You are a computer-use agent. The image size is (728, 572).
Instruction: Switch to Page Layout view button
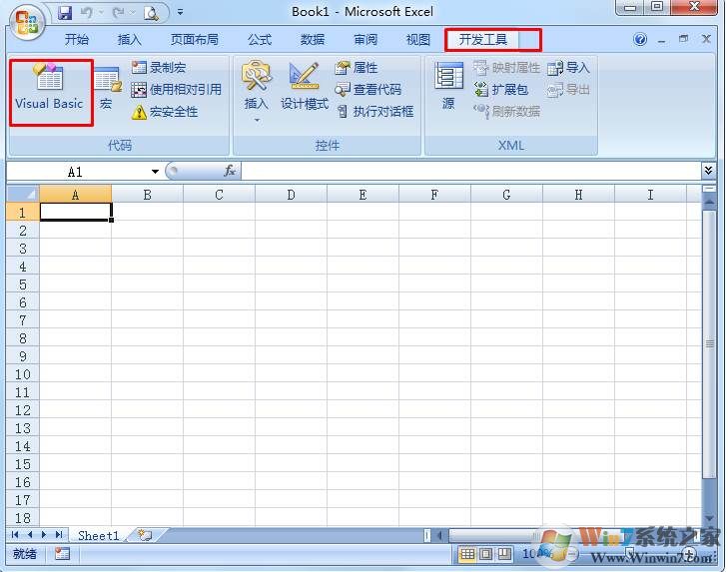(x=486, y=554)
